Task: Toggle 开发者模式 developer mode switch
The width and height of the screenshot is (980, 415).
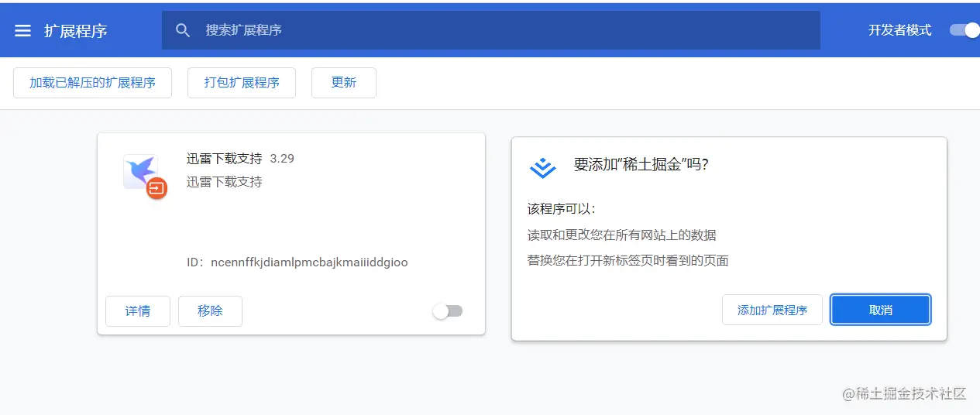Action: click(x=965, y=30)
